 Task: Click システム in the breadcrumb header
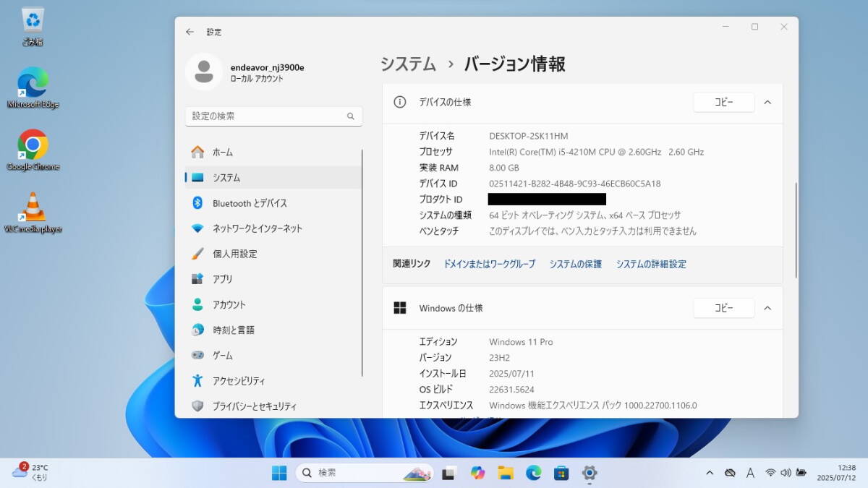[409, 64]
